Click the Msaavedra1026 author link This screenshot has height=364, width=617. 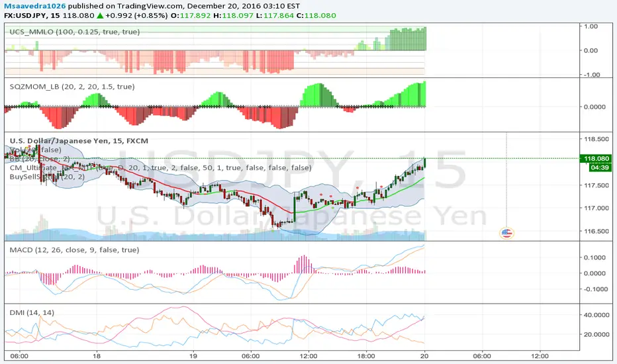pos(34,6)
